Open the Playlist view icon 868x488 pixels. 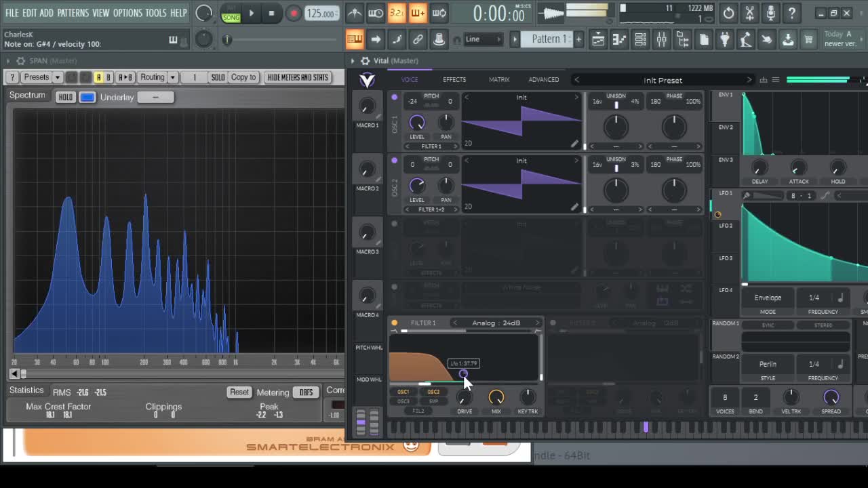598,39
